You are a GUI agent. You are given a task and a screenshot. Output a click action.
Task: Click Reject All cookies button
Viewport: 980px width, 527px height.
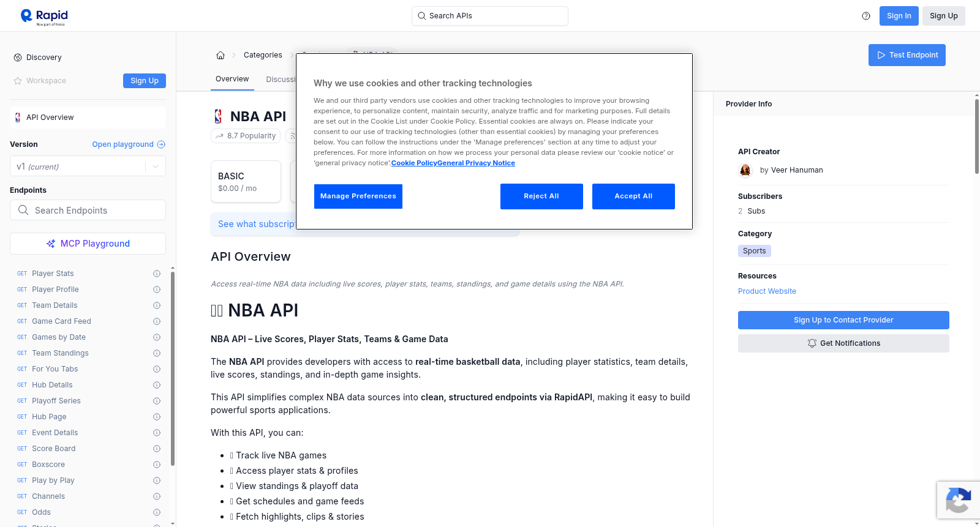(x=541, y=196)
